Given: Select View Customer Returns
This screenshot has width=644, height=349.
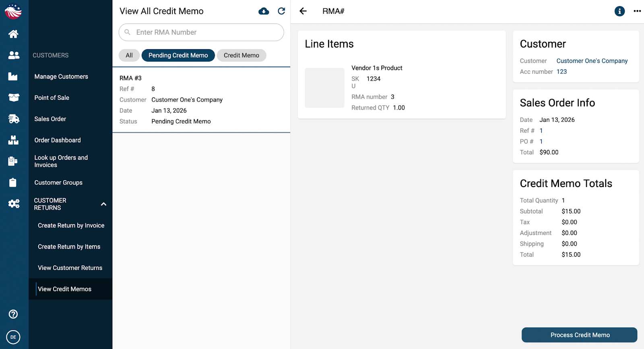Looking at the screenshot, I should [x=70, y=268].
